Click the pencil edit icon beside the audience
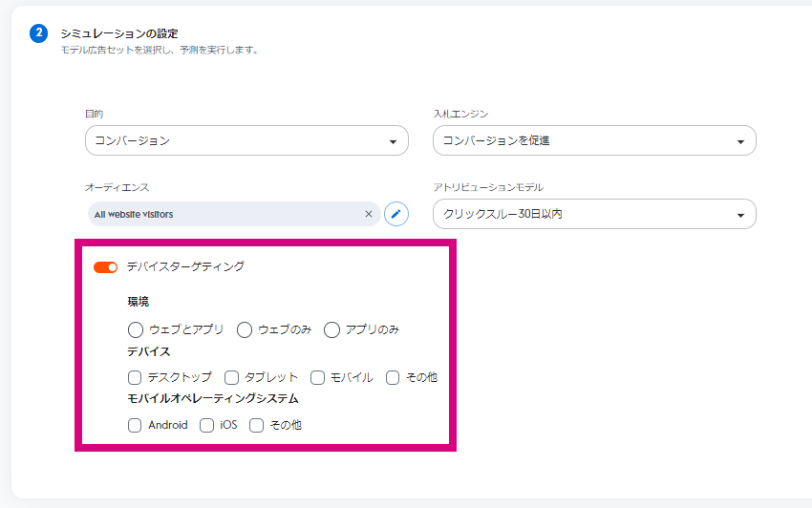Viewport: 812px width, 508px height. pos(396,214)
